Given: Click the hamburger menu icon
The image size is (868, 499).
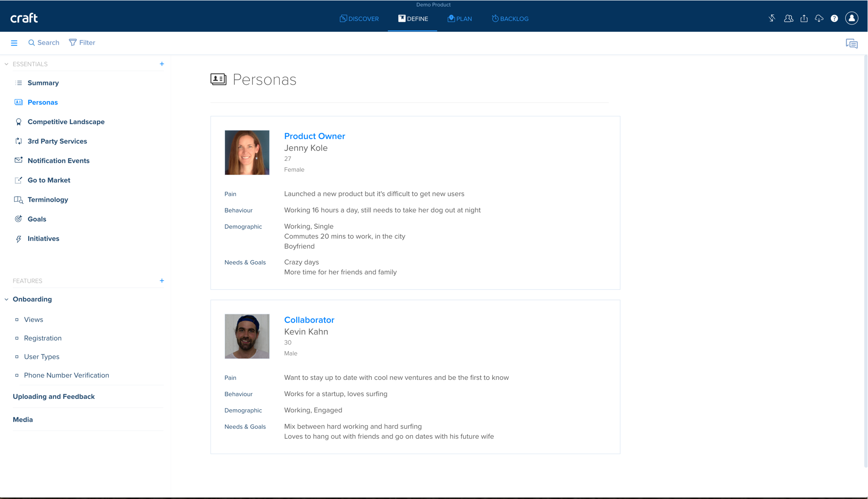Looking at the screenshot, I should (x=14, y=43).
